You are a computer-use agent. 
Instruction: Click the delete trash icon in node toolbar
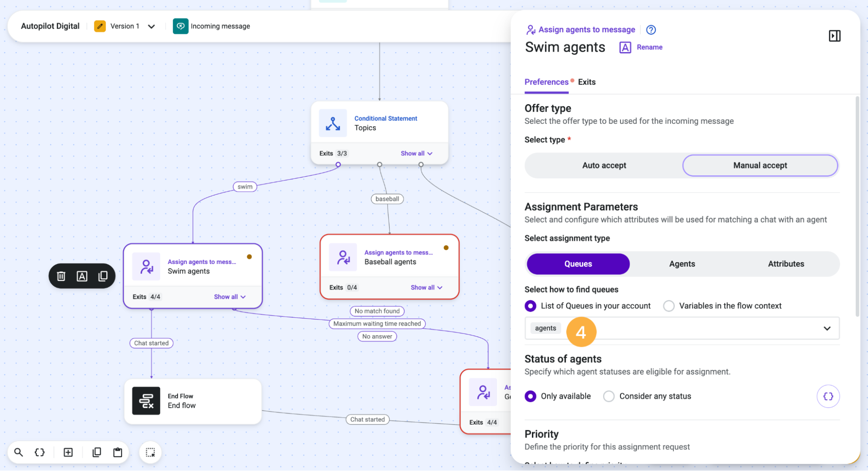(61, 276)
